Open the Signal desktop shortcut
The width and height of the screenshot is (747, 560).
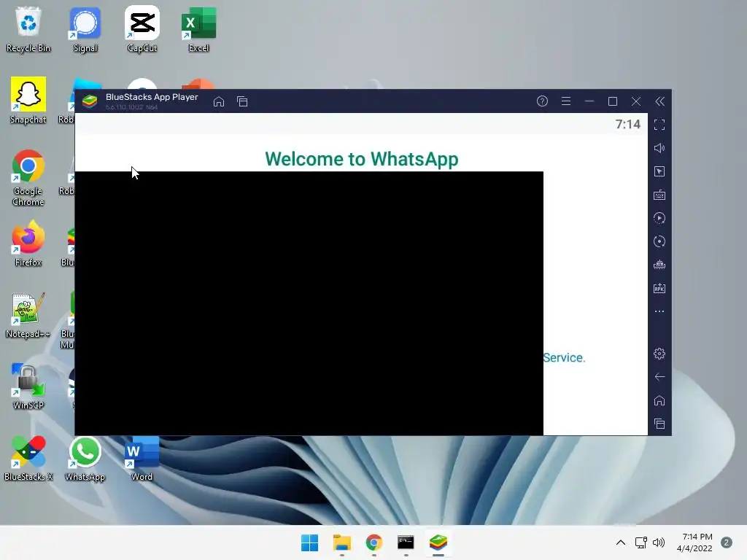[x=85, y=29]
